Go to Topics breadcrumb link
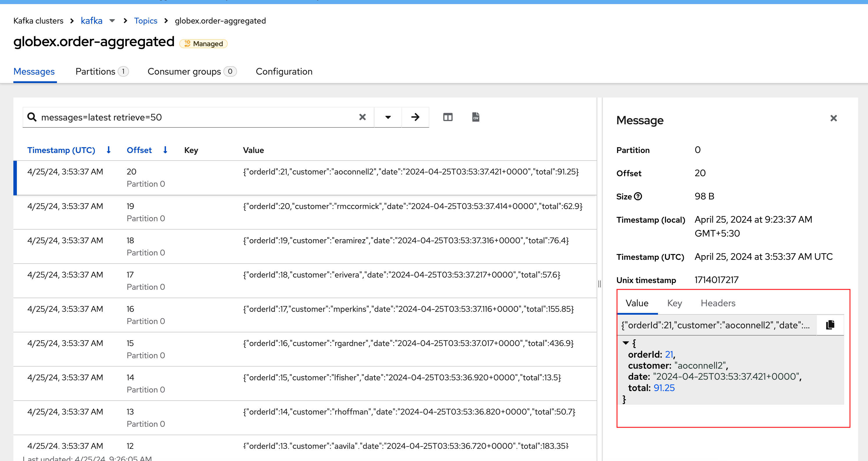The width and height of the screenshot is (868, 461). pyautogui.click(x=146, y=21)
